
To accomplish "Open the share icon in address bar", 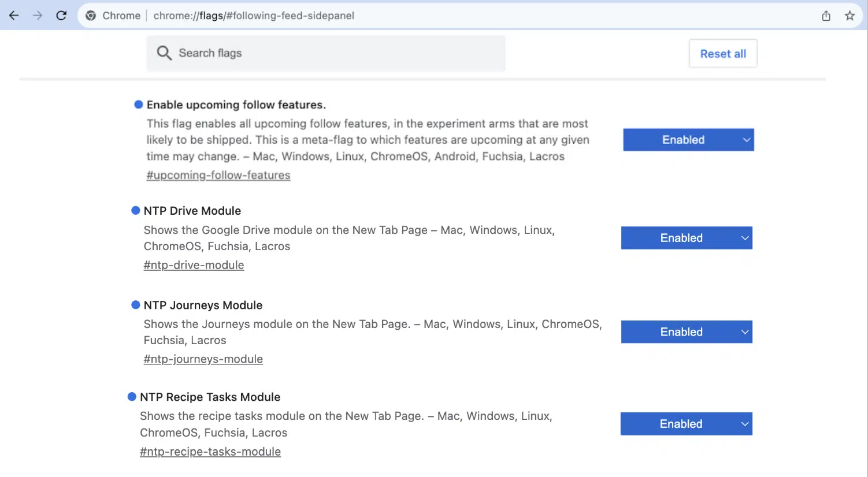I will pos(826,16).
